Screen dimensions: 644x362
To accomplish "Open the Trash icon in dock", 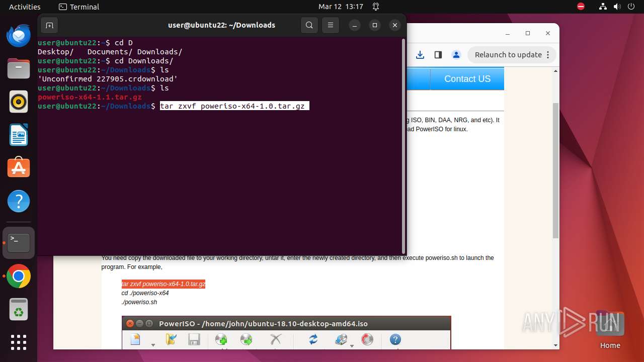I will 19,310.
